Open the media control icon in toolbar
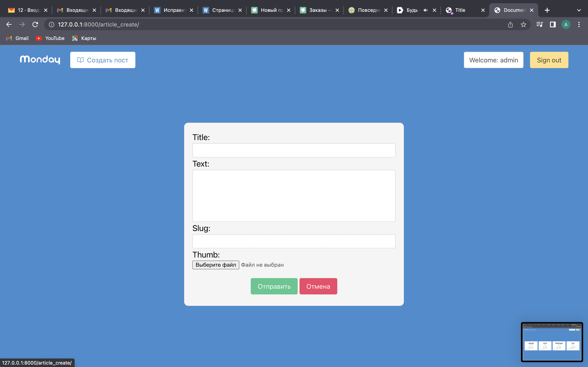 [x=539, y=24]
